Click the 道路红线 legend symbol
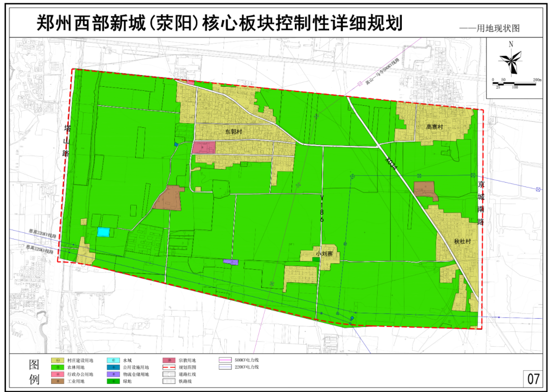 tap(168, 374)
